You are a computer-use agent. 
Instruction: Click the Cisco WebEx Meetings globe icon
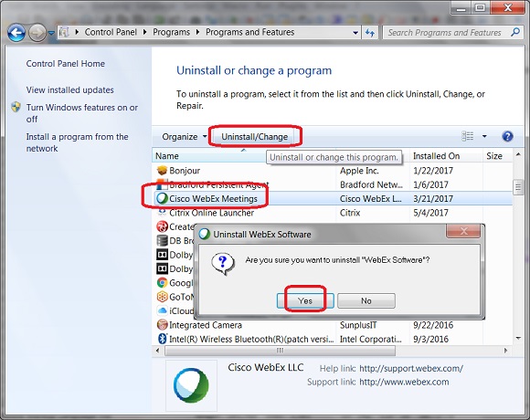162,198
